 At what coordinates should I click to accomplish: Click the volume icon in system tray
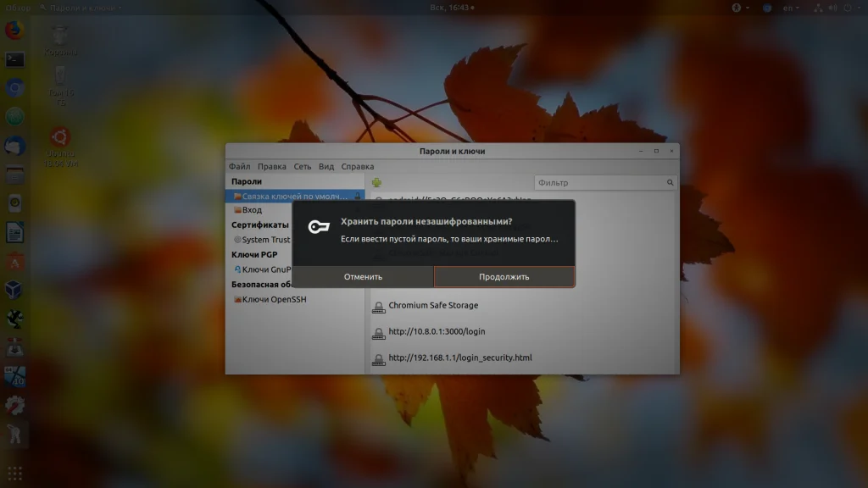coord(833,8)
